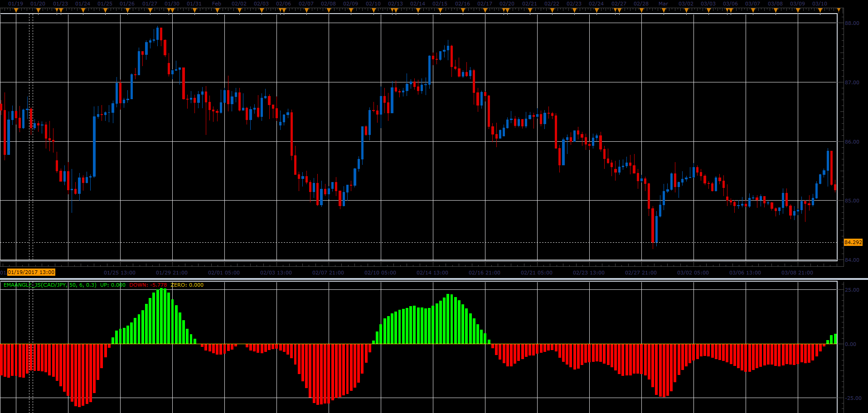Select the orange marker below 02/22
868x413 pixels.
(552, 10)
